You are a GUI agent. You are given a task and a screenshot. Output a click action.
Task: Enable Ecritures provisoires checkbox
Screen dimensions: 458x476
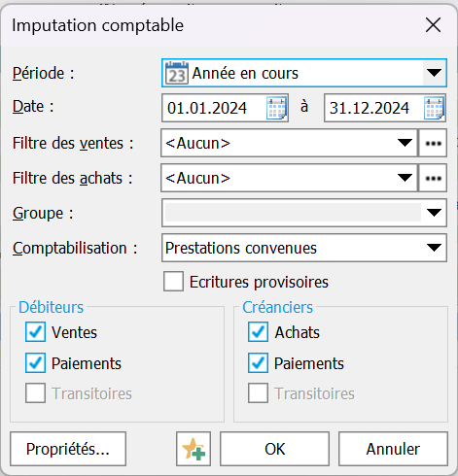pos(173,282)
